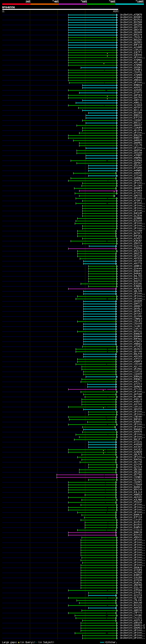Select the UniRef100_Q29NM6 entry
This screenshot has width=146, height=644.
(x=131, y=218)
